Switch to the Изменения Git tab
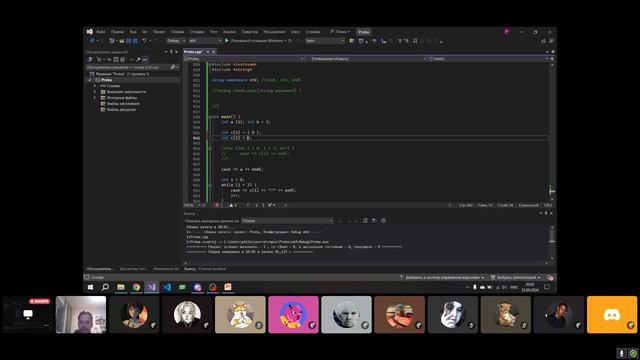This screenshot has height=360, width=640. tap(166, 269)
